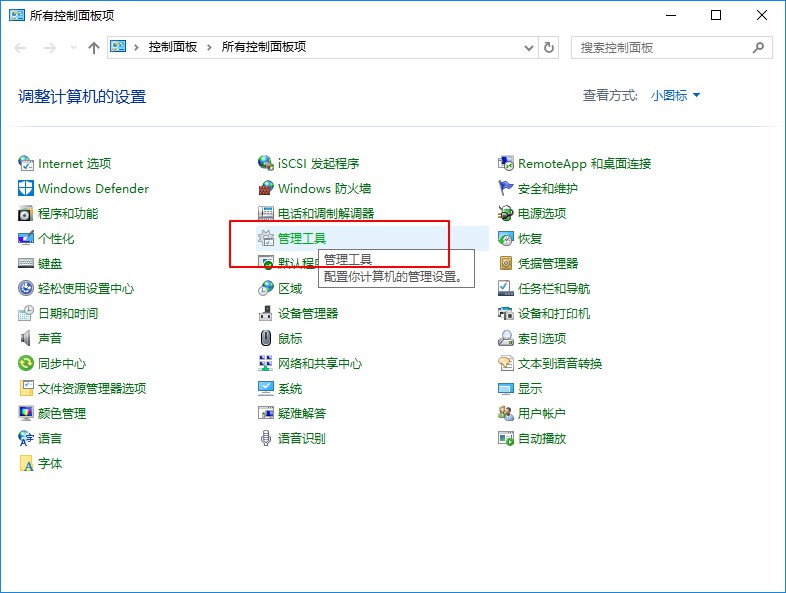The width and height of the screenshot is (786, 593).
Task: Click the Windows 防火墙 firewall icon
Action: click(266, 188)
